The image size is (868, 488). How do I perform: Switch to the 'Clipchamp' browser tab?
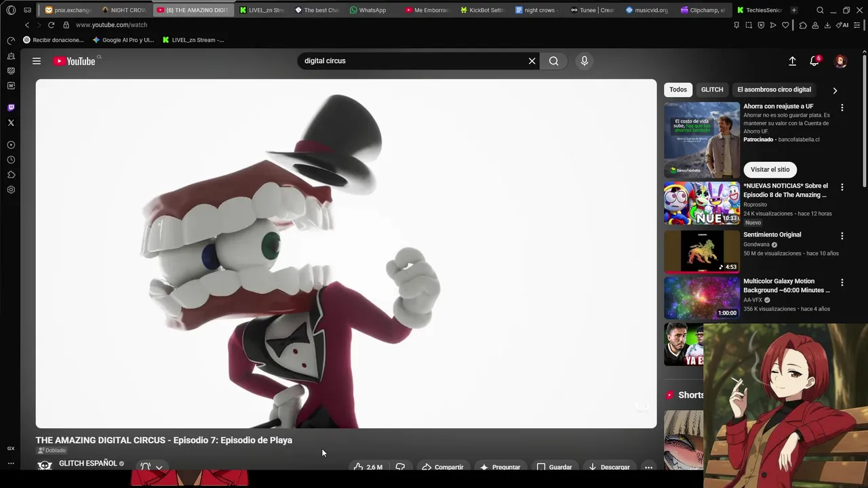(x=703, y=10)
